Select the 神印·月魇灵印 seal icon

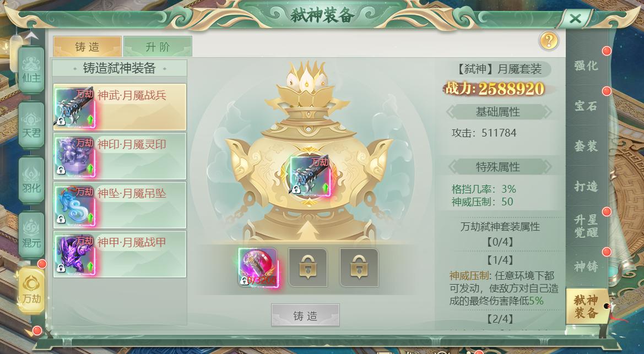click(x=75, y=156)
